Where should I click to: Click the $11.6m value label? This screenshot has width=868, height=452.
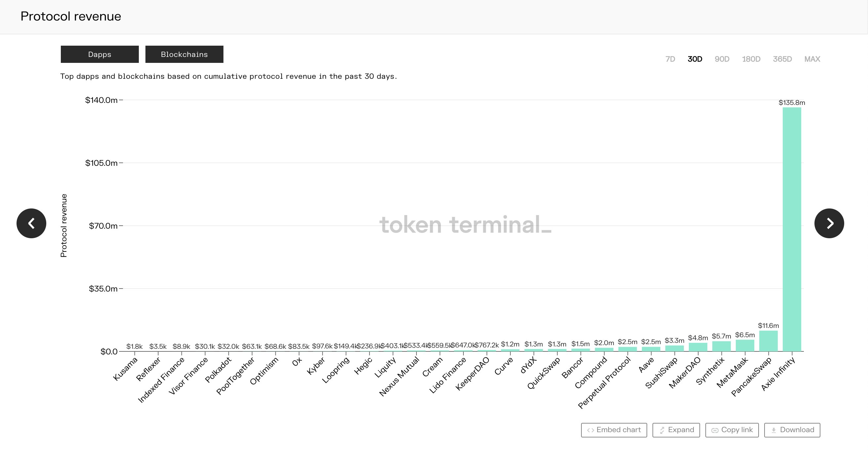click(769, 326)
